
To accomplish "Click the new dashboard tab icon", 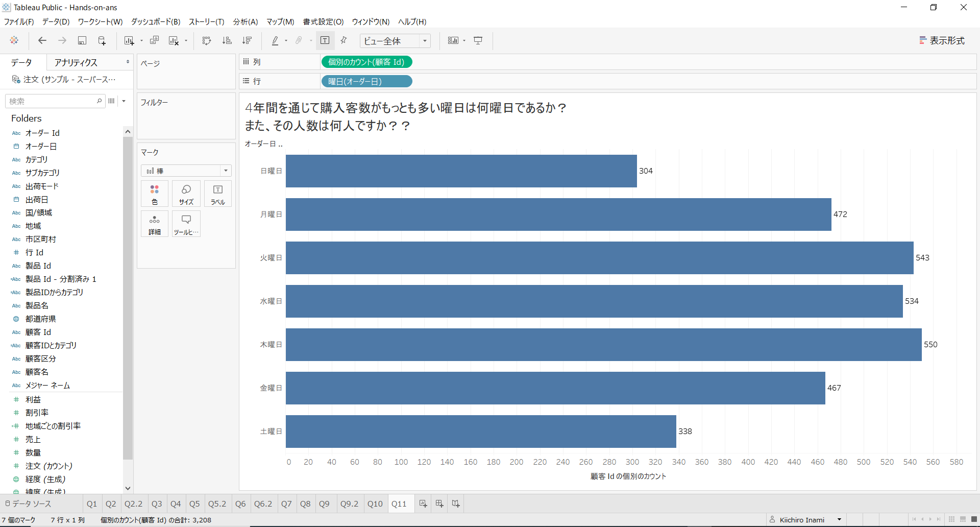I will click(439, 504).
